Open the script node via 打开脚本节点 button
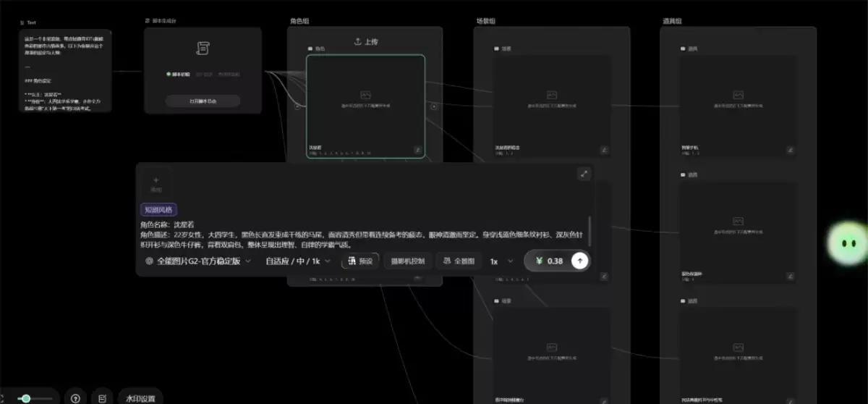This screenshot has height=404, width=868. coord(203,101)
